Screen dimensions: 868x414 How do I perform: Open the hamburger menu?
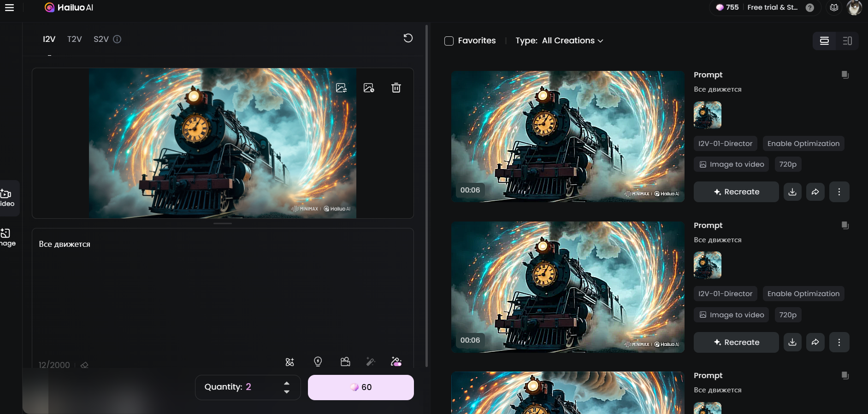tap(9, 7)
